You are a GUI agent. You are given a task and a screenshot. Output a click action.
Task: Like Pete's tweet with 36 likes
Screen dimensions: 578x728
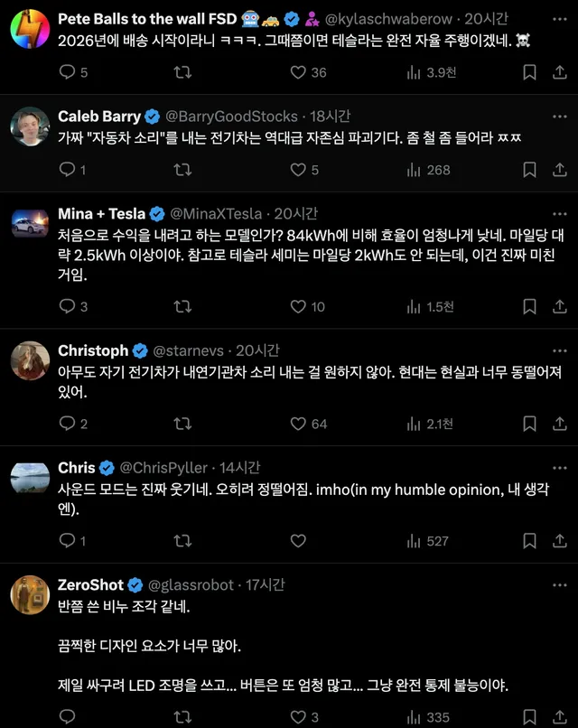point(299,71)
